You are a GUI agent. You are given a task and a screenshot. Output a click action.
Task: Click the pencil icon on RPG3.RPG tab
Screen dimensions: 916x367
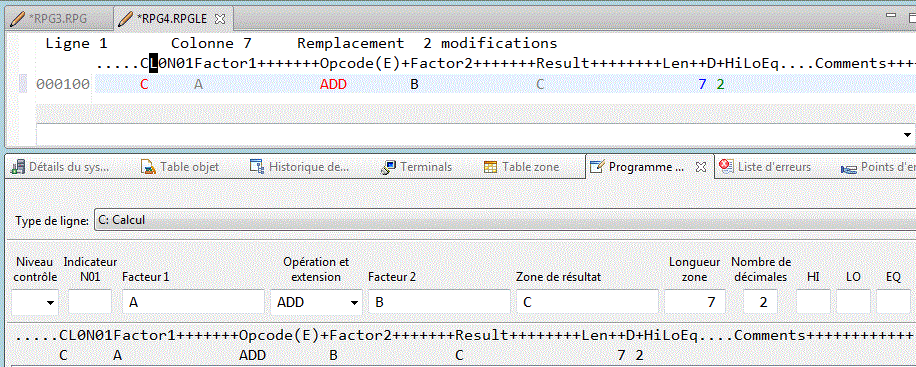[x=18, y=18]
